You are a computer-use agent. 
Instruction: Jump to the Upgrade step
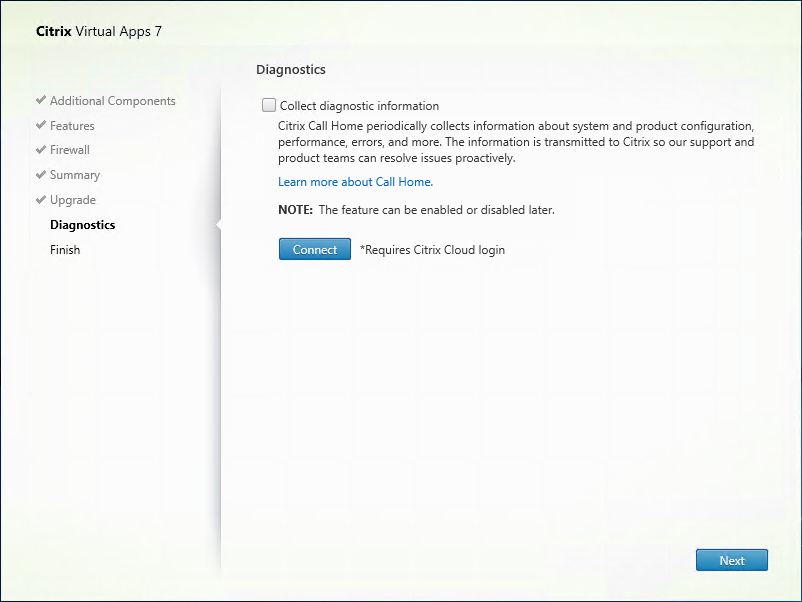73,200
